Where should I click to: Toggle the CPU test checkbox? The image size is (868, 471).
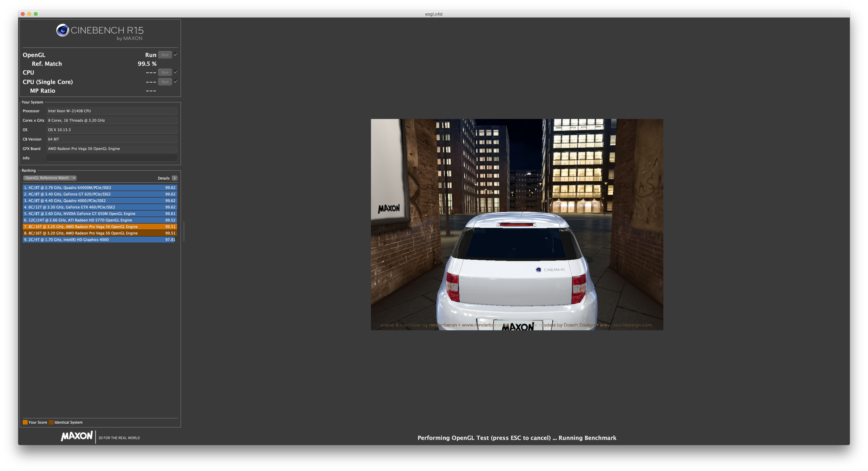(176, 72)
